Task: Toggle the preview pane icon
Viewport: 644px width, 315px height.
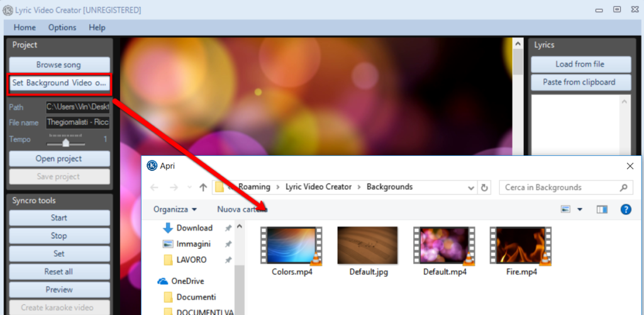Action: [602, 209]
